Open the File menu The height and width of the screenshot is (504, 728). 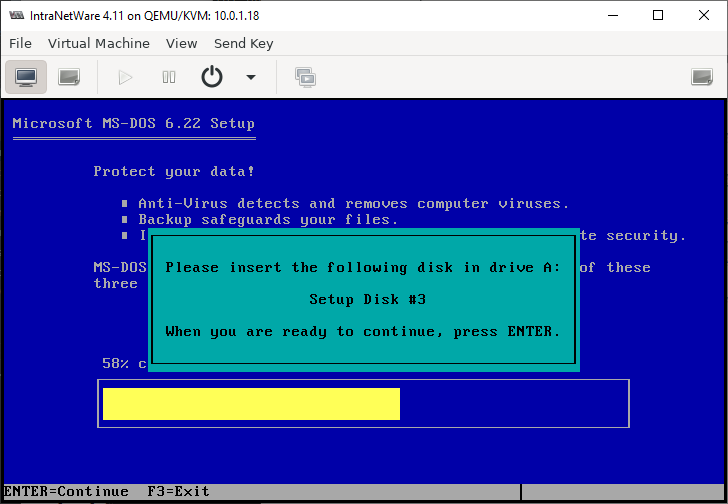point(20,43)
